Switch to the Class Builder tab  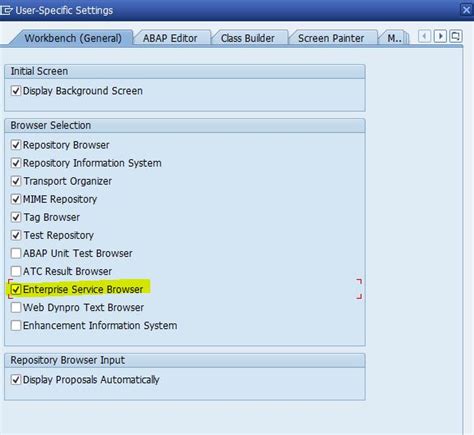tap(248, 38)
